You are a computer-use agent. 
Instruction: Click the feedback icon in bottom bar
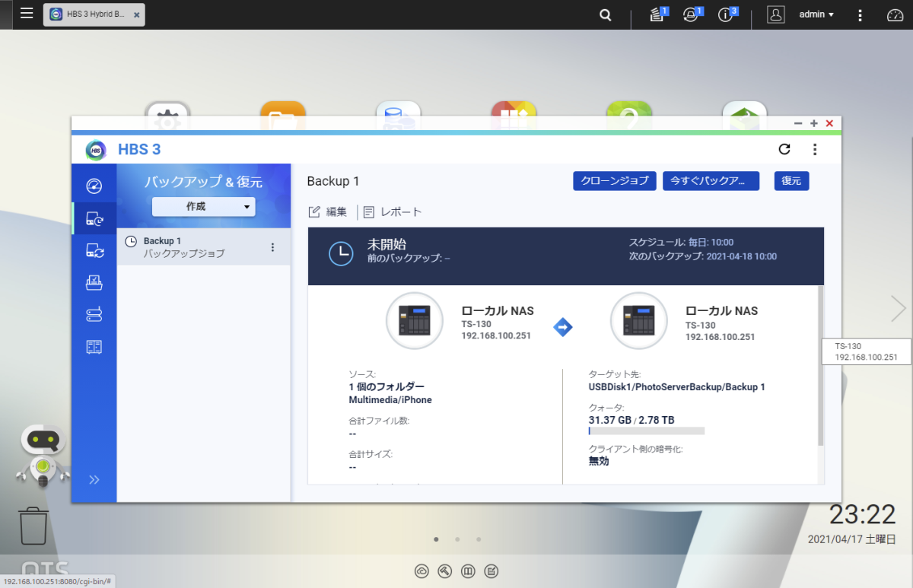point(491,571)
